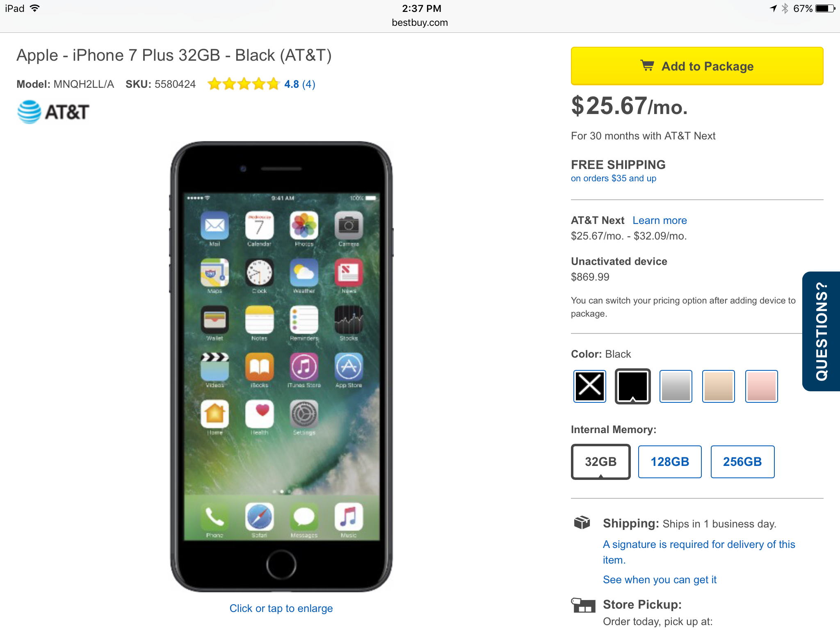This screenshot has height=630, width=840.
Task: Tap the battery icon in status bar
Action: coord(825,8)
